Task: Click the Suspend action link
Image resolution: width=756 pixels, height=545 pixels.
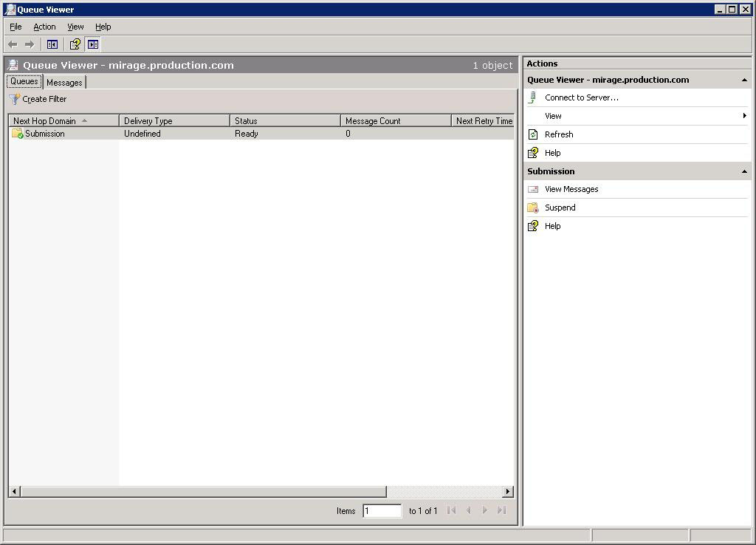Action: [x=560, y=208]
